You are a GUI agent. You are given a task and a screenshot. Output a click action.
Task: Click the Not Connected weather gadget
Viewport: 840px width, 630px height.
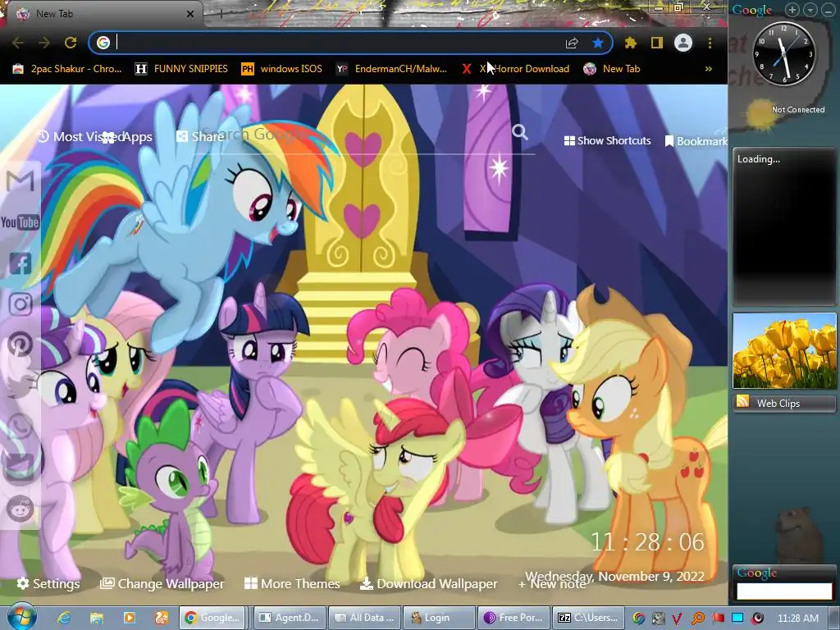[x=785, y=110]
